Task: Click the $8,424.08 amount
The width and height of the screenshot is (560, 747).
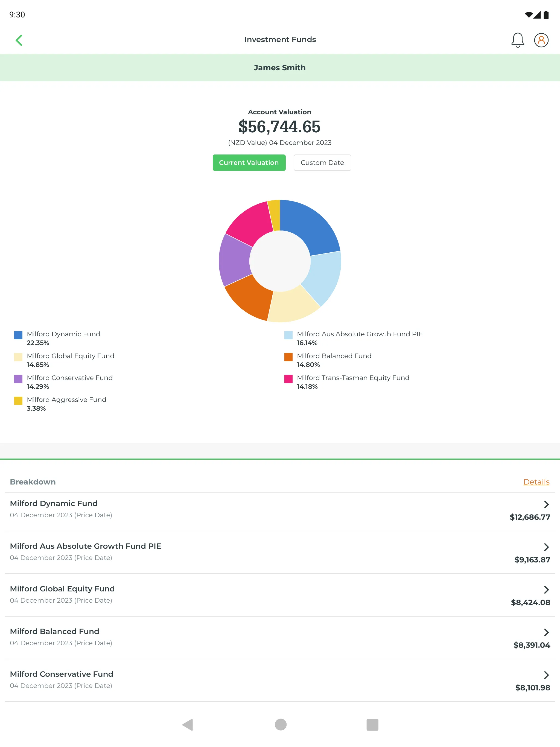Action: point(530,602)
